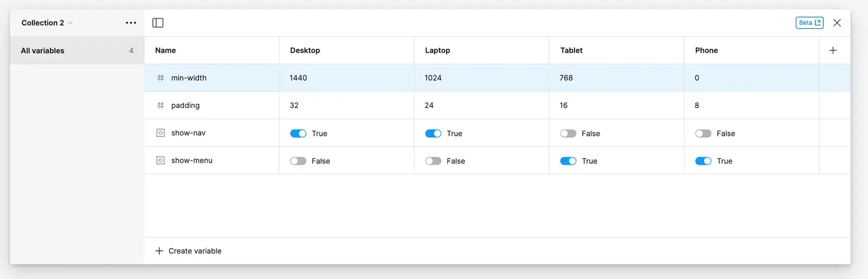Image resolution: width=868 pixels, height=279 pixels.
Task: Select the show-menu variable name
Action: (192, 160)
